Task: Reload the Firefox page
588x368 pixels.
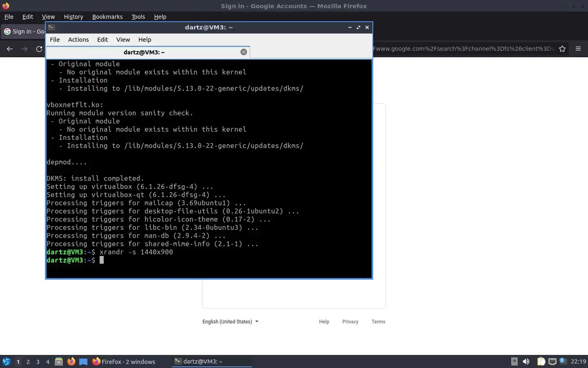Action: pyautogui.click(x=39, y=49)
